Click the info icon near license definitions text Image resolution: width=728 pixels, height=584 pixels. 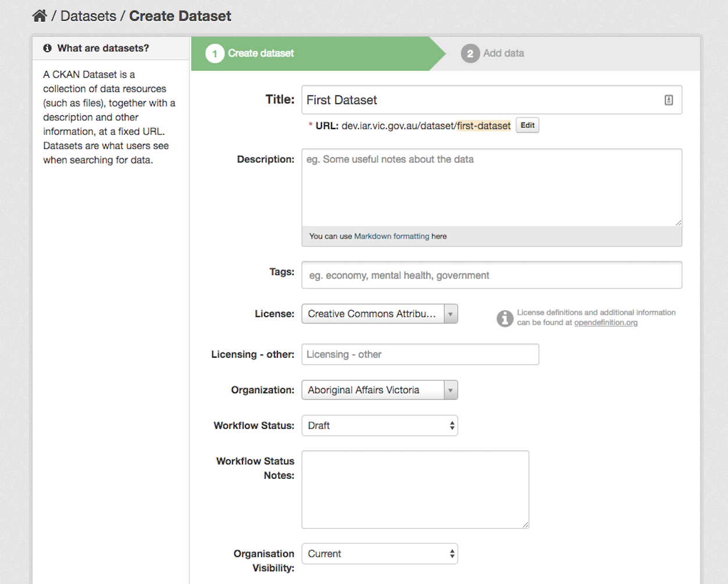click(x=504, y=319)
